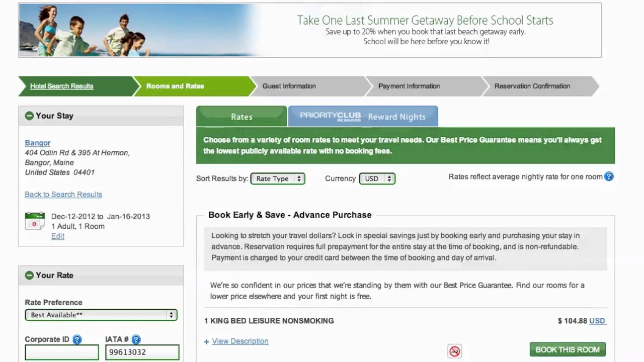
Task: Click the calendar icon beside stay dates
Action: pyautogui.click(x=35, y=221)
